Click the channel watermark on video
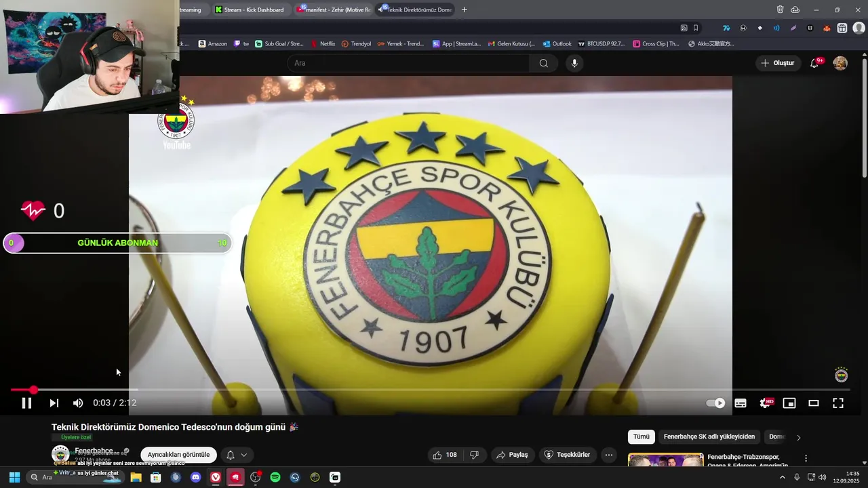Image resolution: width=868 pixels, height=488 pixels. click(841, 375)
